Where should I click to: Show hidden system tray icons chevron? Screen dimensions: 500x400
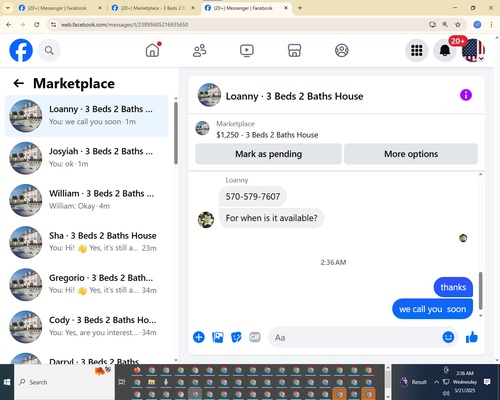click(x=436, y=382)
